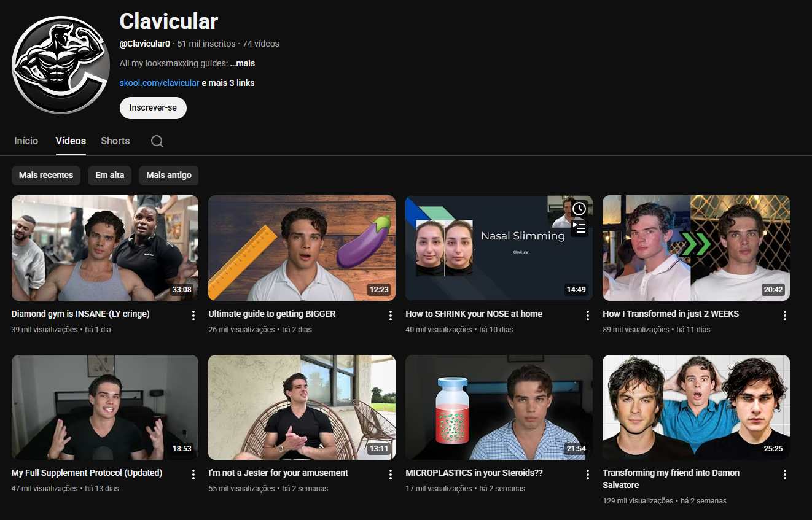Open the Damon Salvatore transformation video thumbnail

(696, 407)
